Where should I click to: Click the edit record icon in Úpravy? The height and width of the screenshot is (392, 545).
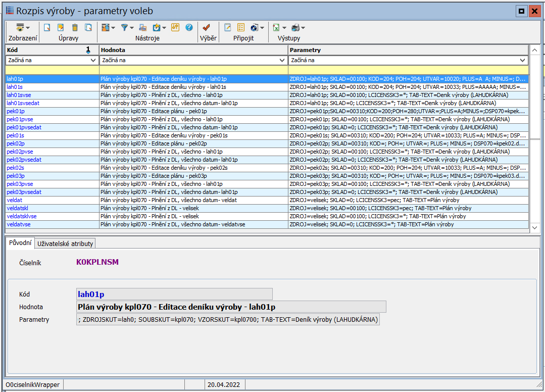coord(61,28)
